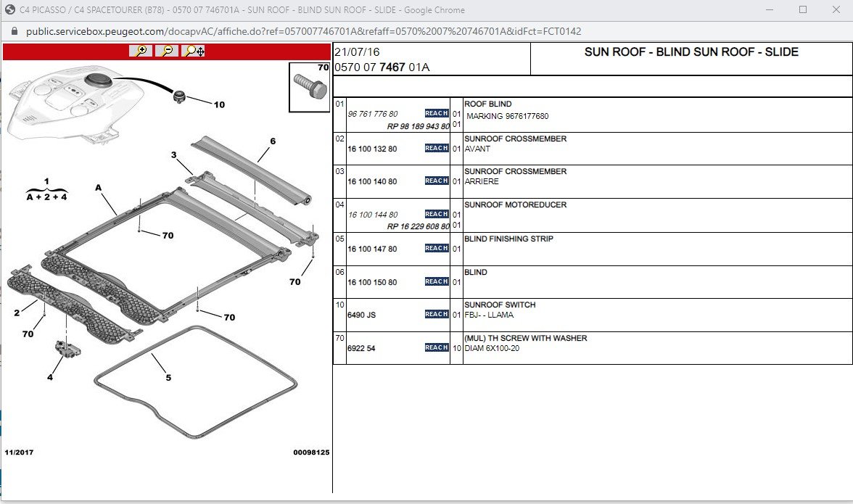Click SUN ROOF - BLIND SUN ROOF - SLIDE title
853x504 pixels.
(691, 52)
